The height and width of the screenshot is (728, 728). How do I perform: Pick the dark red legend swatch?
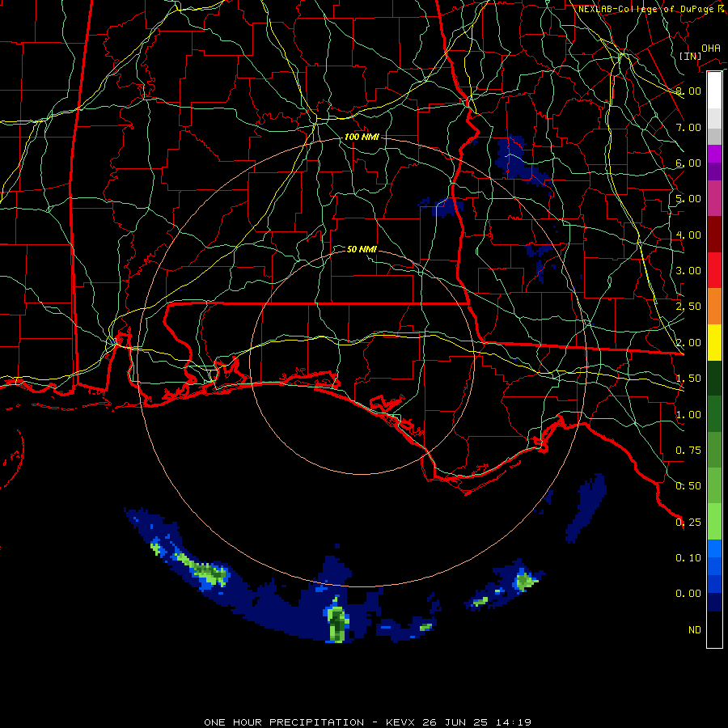[x=714, y=235]
